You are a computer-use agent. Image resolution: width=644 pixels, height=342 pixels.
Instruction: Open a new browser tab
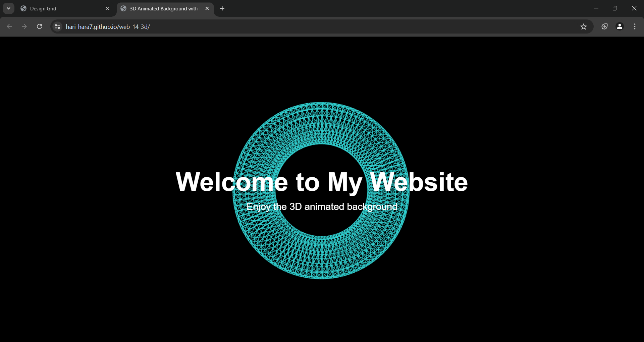[222, 9]
